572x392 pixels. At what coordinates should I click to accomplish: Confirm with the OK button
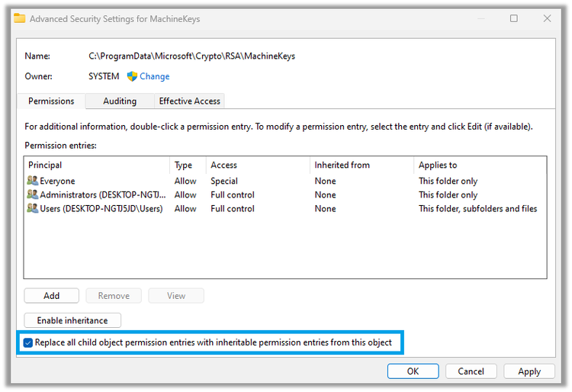click(413, 371)
